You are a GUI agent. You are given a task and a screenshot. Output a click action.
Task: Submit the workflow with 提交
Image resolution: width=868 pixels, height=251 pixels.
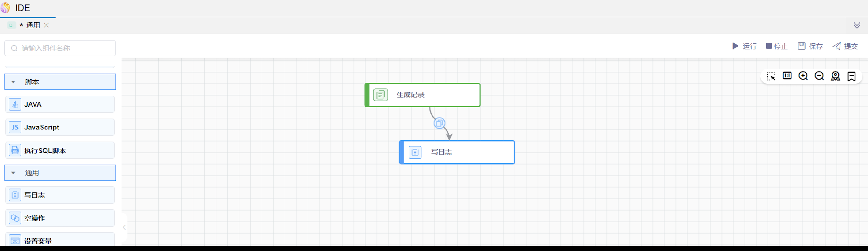click(845, 46)
